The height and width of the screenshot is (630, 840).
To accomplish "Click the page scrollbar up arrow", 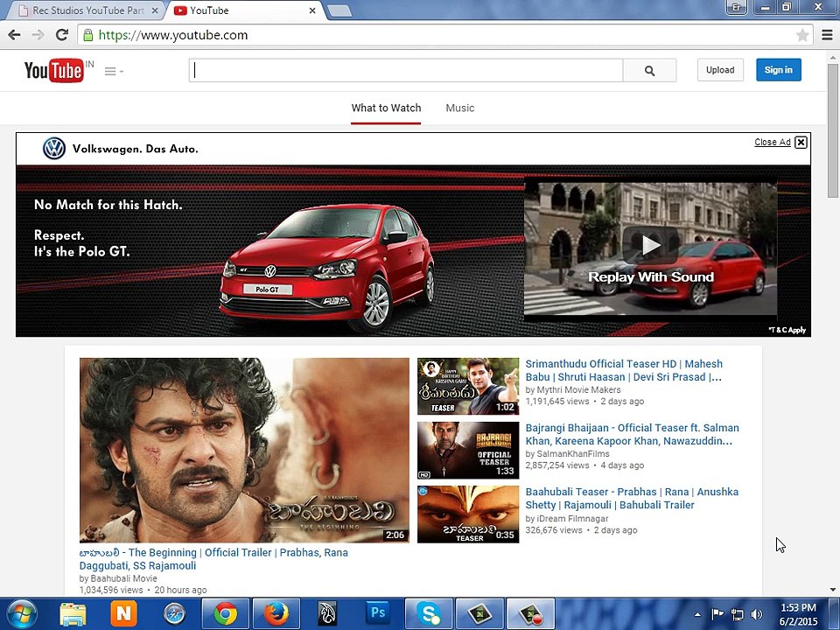I will click(x=833, y=57).
